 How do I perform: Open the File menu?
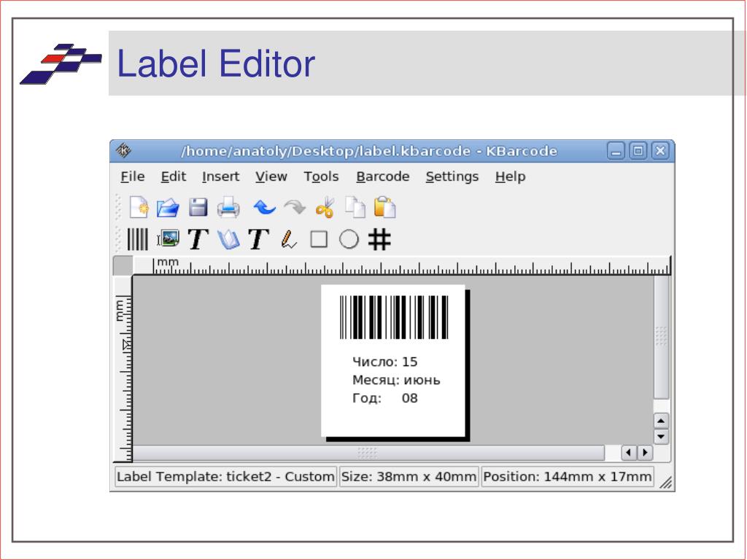tap(133, 176)
